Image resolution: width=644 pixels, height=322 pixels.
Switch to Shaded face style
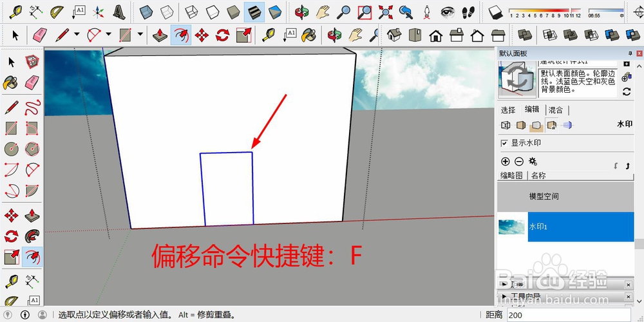(x=233, y=12)
